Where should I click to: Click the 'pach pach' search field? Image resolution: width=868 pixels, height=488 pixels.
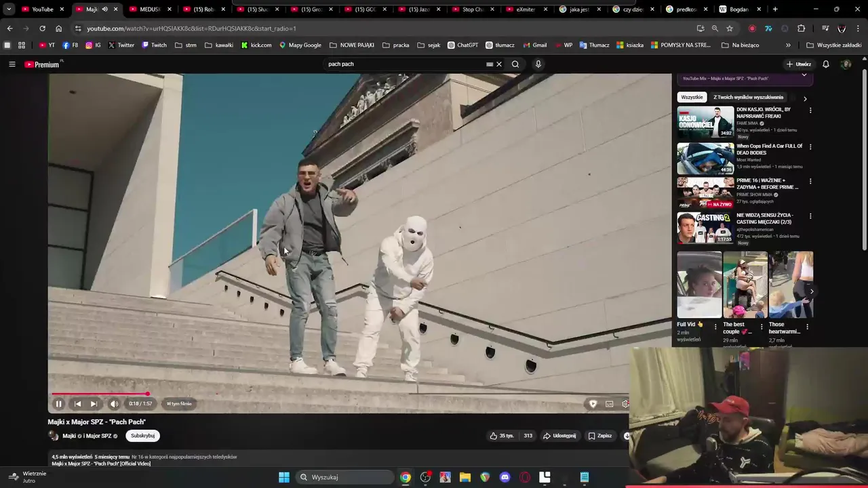404,64
